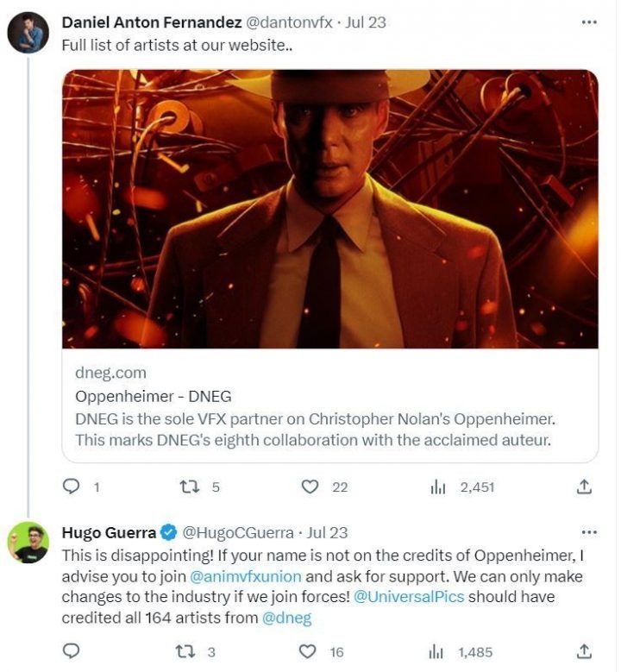Retweet Hugo Guerra's tweet

pyautogui.click(x=189, y=651)
